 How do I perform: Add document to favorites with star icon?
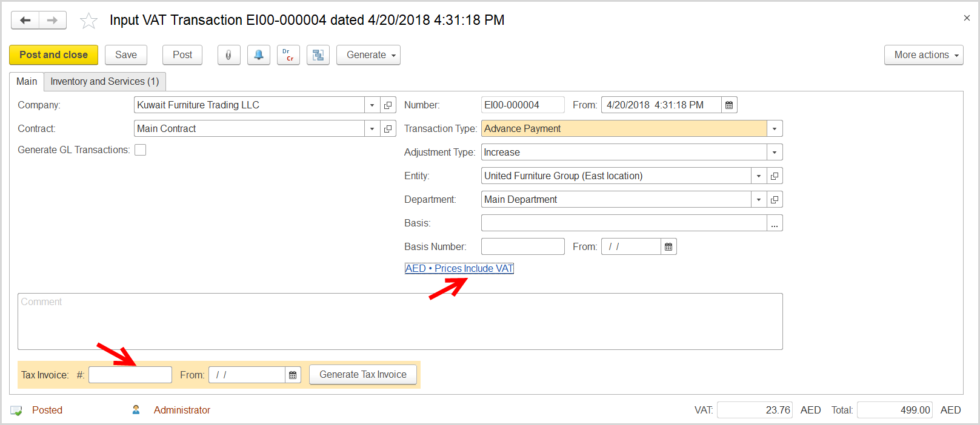(x=88, y=21)
